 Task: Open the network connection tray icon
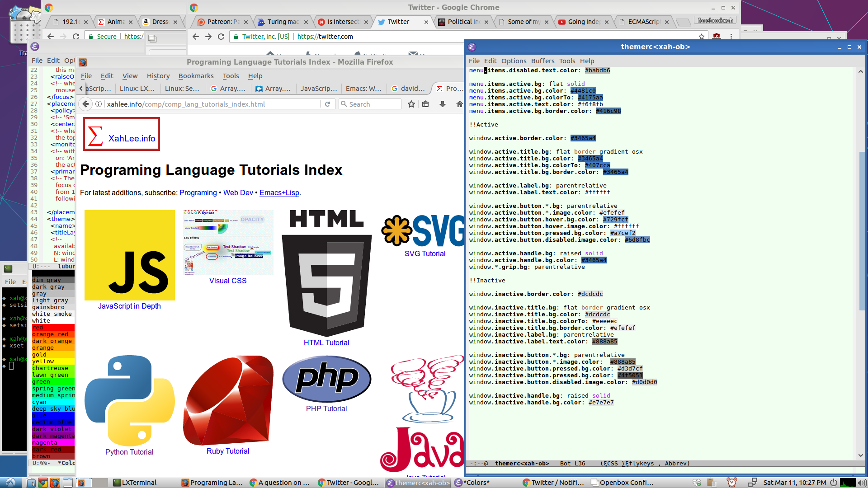click(x=752, y=483)
